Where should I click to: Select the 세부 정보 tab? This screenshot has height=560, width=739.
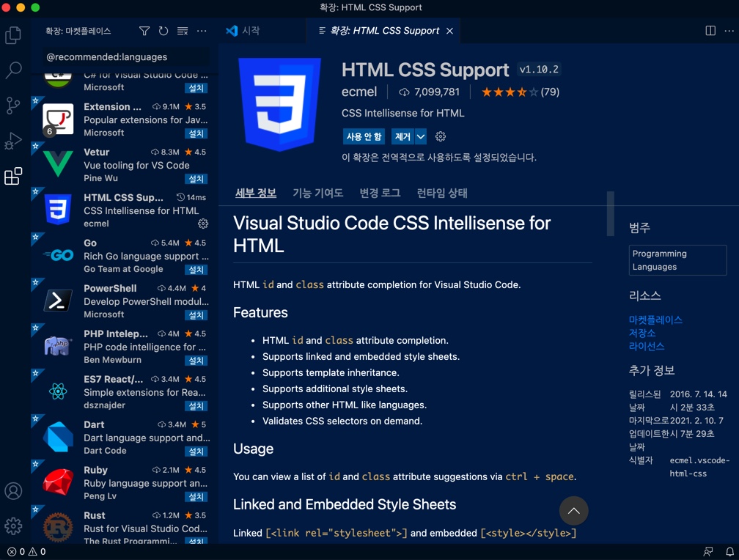255,193
